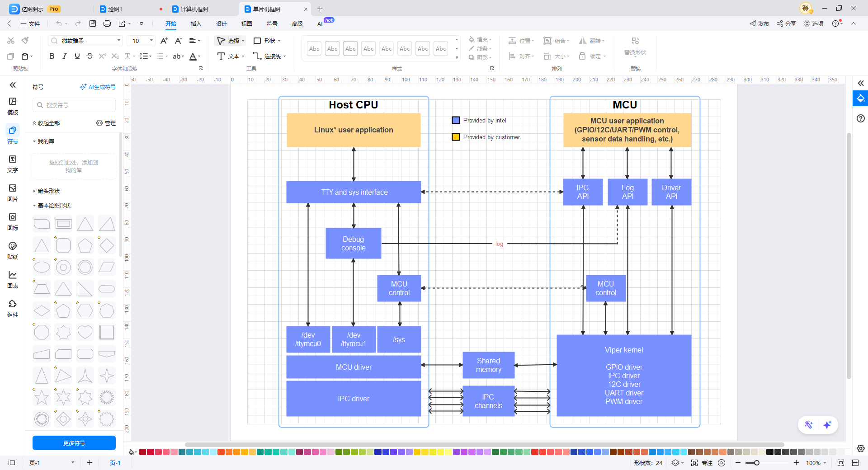This screenshot has height=470, width=868.
Task: Open the Pictures sidebar panel
Action: (13, 193)
